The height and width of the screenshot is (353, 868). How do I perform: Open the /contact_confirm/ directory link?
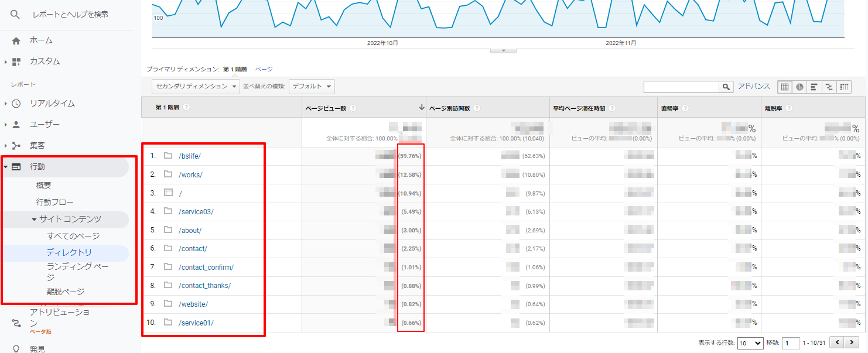coord(206,268)
